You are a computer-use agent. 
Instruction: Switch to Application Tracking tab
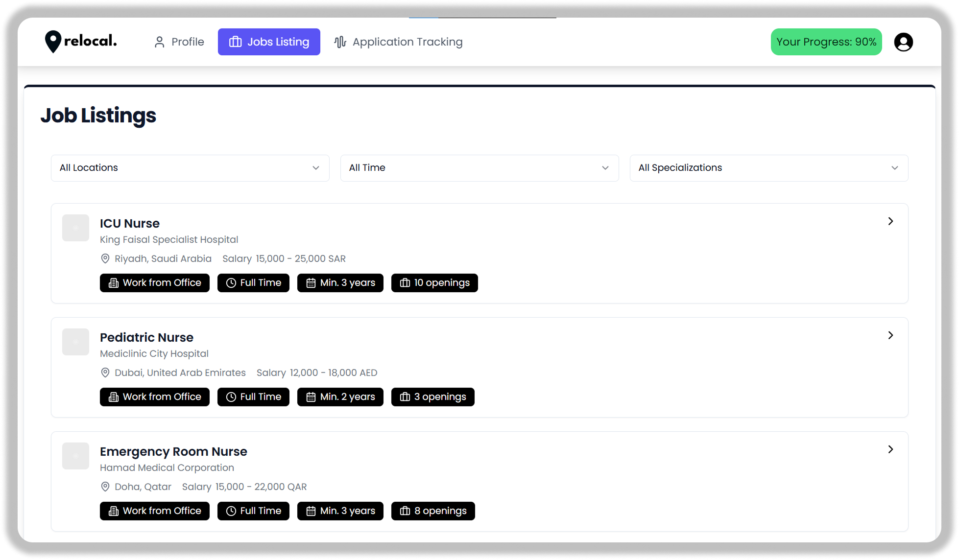tap(398, 42)
